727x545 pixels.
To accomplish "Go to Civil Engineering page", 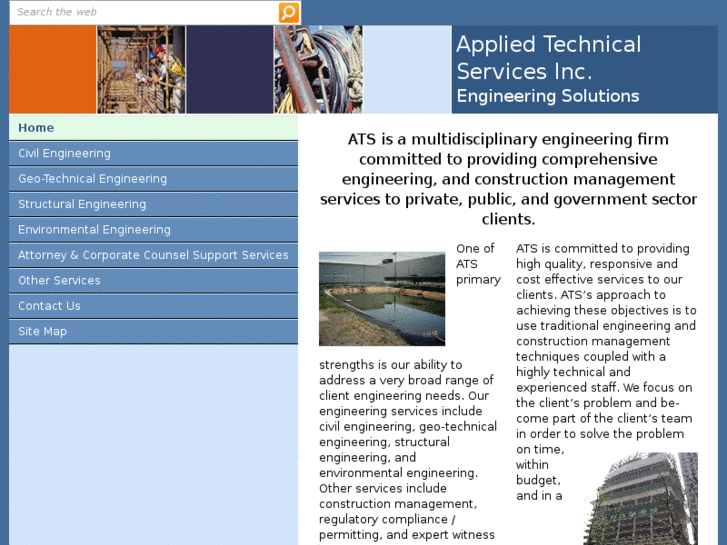I will 153,153.
